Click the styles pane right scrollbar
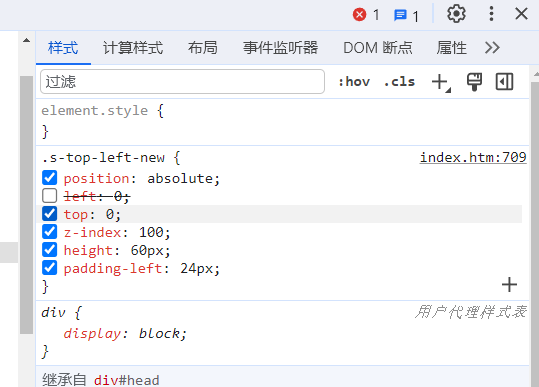539x387 pixels. tap(535, 234)
